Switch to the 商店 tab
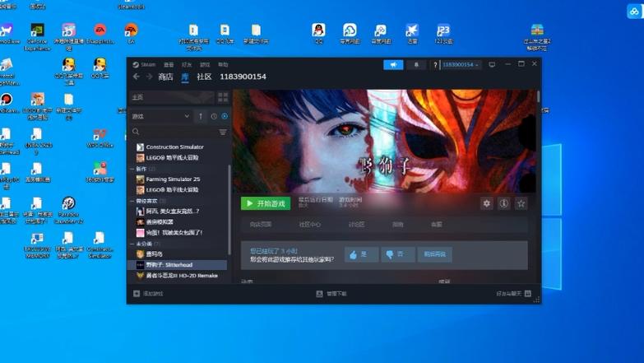Viewport: 644px width, 363px height. coord(165,77)
